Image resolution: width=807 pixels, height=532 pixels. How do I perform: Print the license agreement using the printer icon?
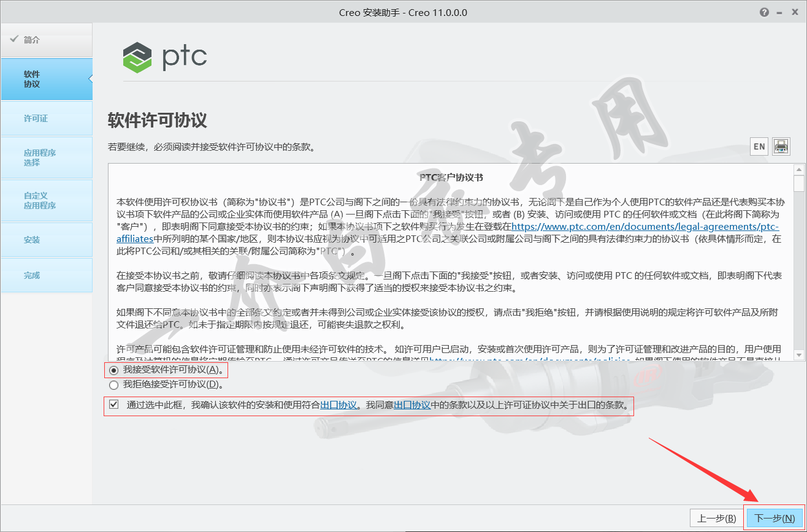[781, 146]
